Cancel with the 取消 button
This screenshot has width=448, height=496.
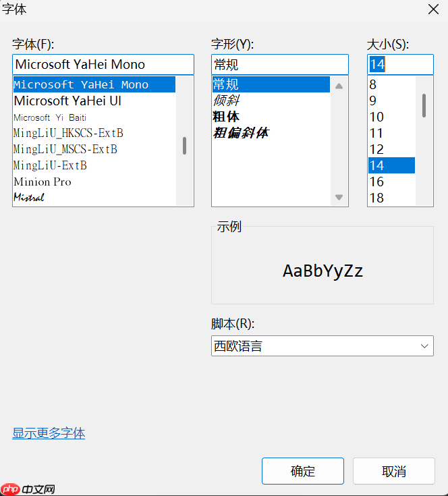point(393,471)
